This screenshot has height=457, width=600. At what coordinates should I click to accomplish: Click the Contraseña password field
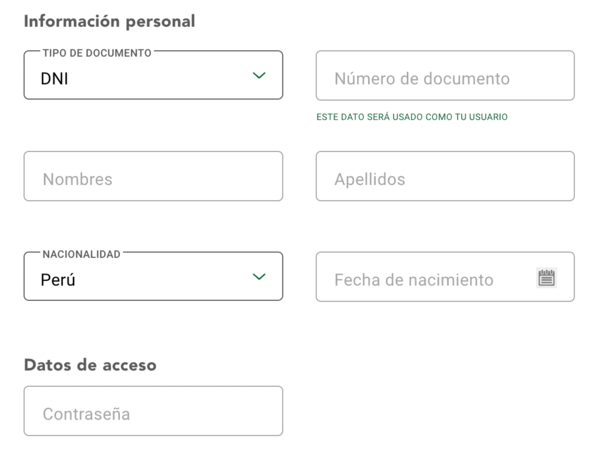pyautogui.click(x=153, y=411)
